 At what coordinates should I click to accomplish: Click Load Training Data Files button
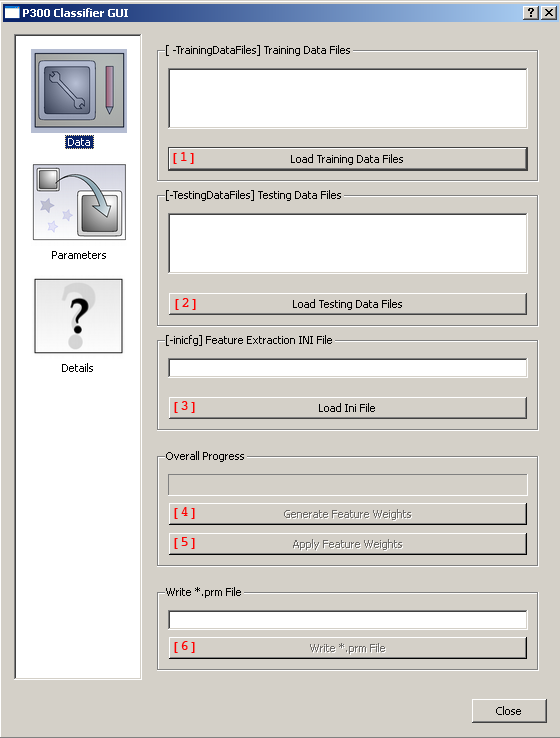[x=348, y=159]
